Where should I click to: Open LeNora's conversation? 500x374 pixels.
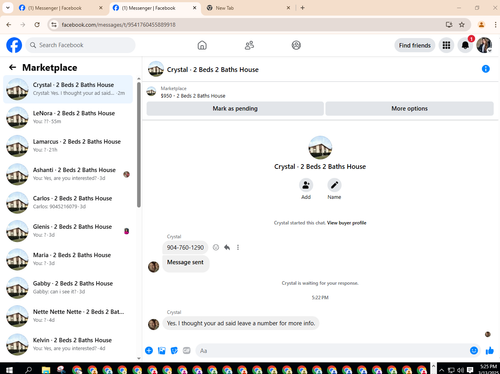(x=68, y=117)
